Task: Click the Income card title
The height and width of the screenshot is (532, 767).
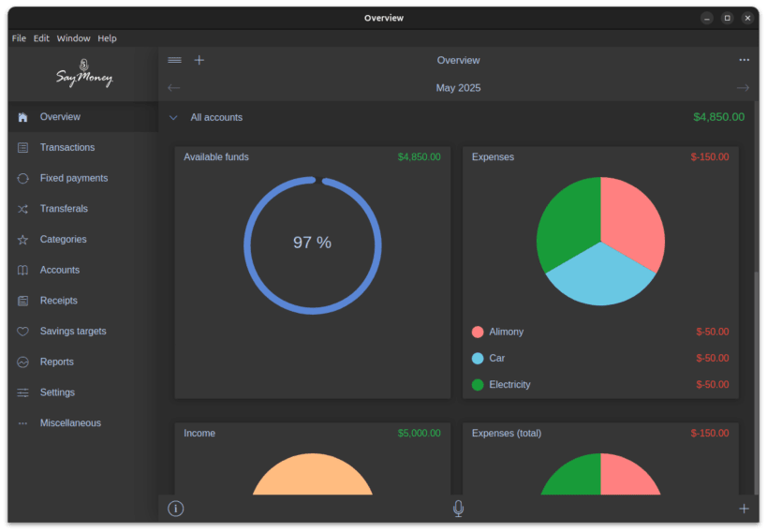Action: click(x=199, y=434)
